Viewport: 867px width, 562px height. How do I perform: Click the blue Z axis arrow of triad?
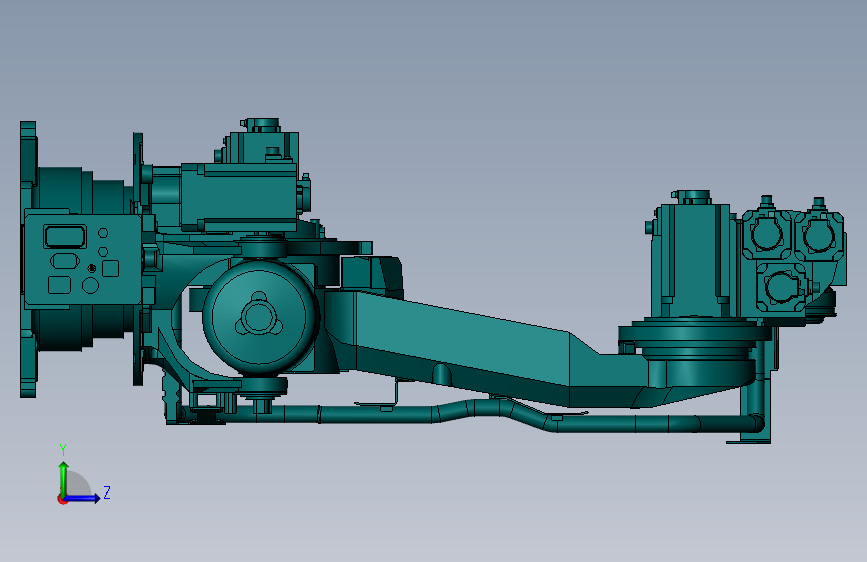pyautogui.click(x=83, y=498)
